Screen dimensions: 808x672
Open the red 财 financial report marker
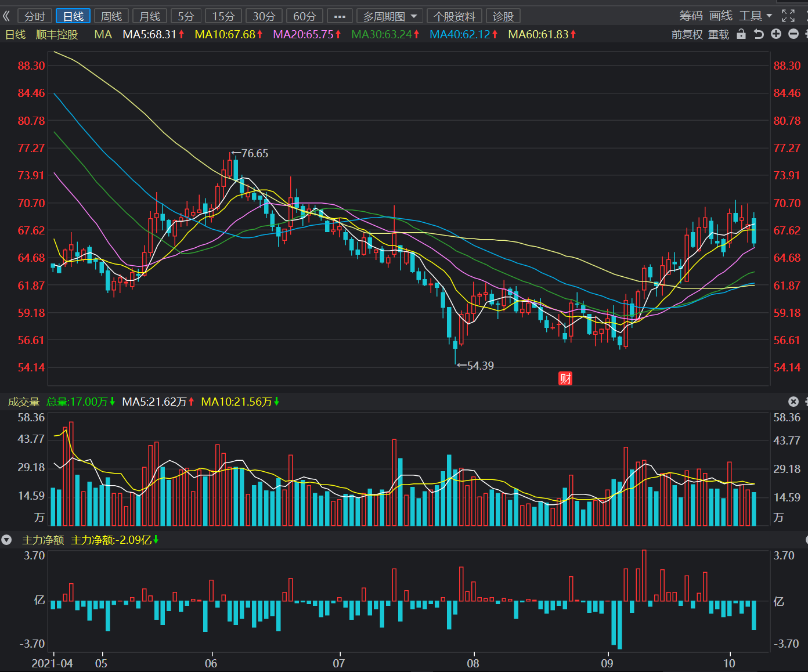tap(565, 378)
